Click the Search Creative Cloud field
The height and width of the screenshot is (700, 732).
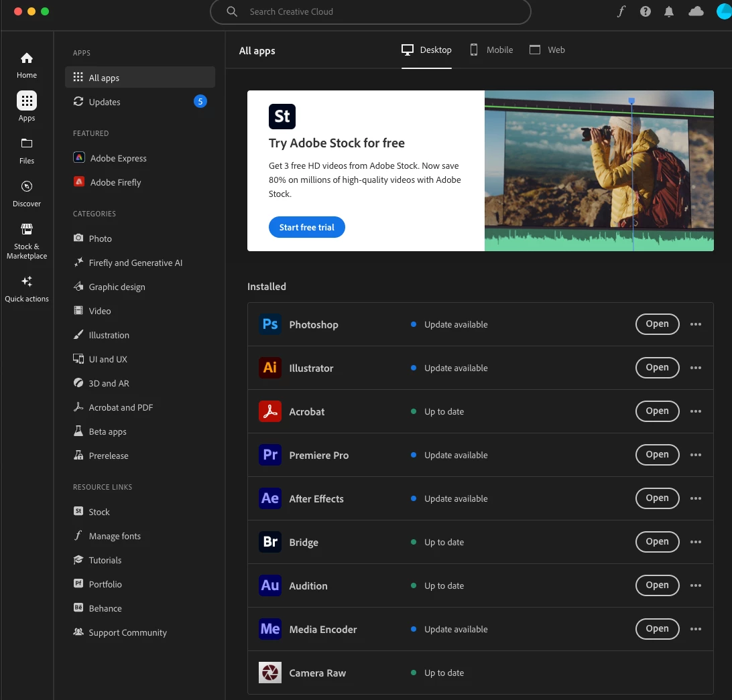coord(370,11)
